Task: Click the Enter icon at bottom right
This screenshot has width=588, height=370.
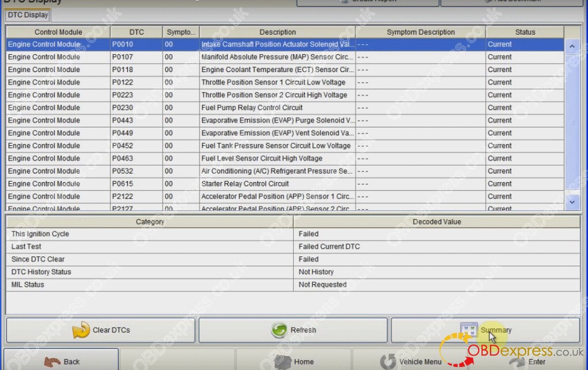Action: pyautogui.click(x=516, y=362)
